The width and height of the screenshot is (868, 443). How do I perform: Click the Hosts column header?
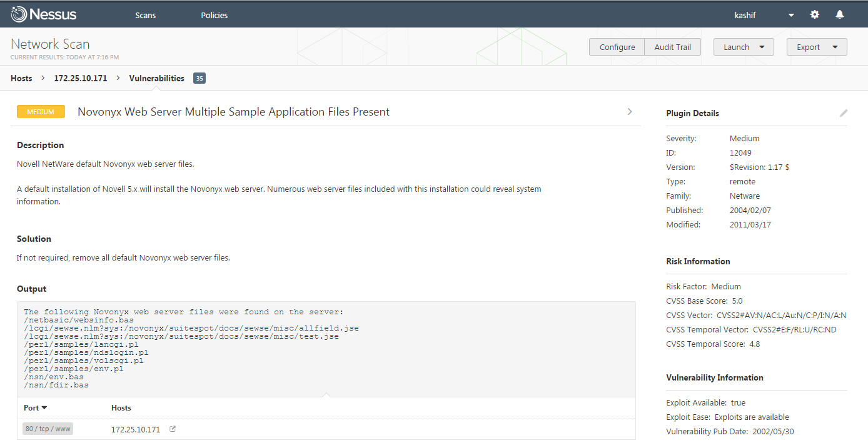(x=121, y=408)
